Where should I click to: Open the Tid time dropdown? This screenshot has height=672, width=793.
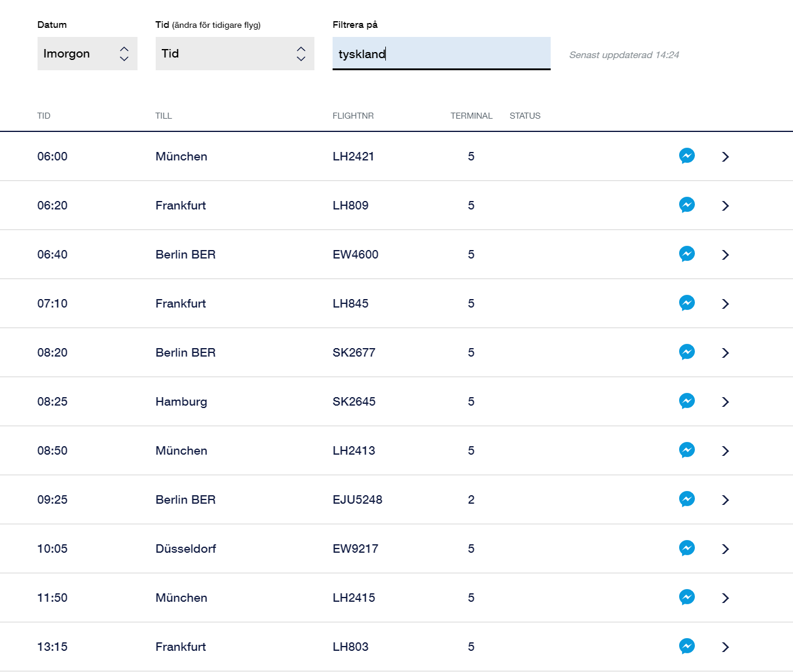pyautogui.click(x=234, y=54)
